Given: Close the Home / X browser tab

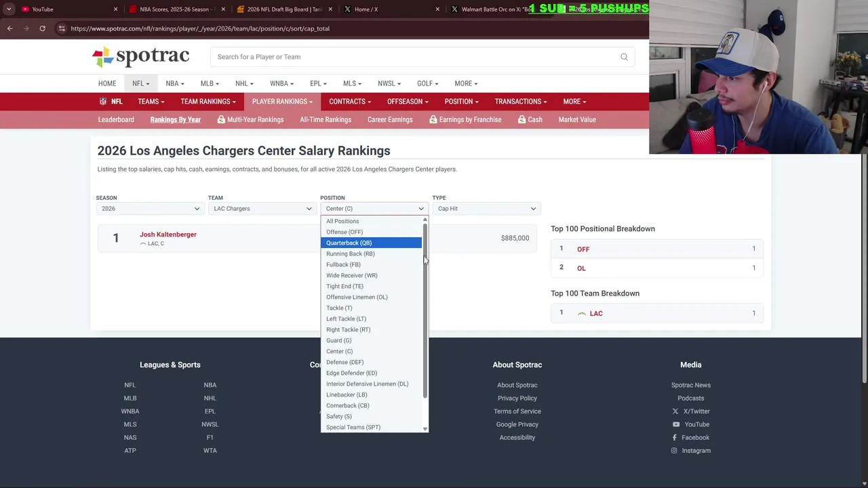Looking at the screenshot, I should [437, 9].
